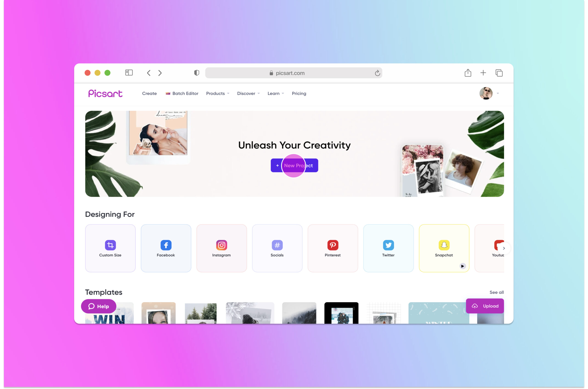Screen dimensions: 588x389
Task: Click the Upload button icon
Action: click(x=475, y=305)
